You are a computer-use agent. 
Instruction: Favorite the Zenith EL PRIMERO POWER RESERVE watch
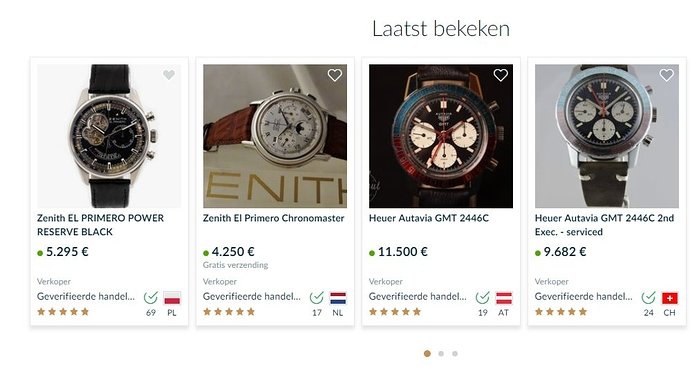pyautogui.click(x=169, y=75)
